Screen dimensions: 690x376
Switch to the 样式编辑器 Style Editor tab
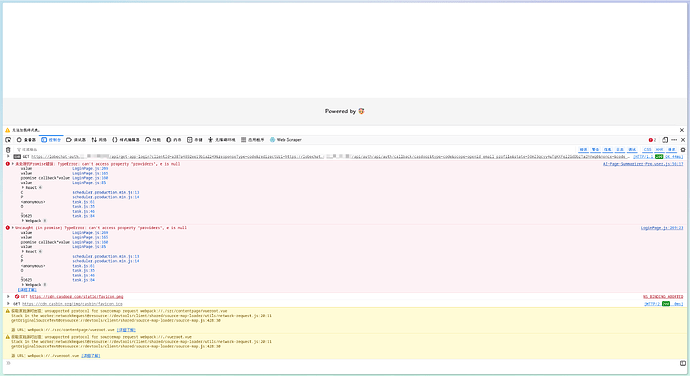click(x=126, y=140)
